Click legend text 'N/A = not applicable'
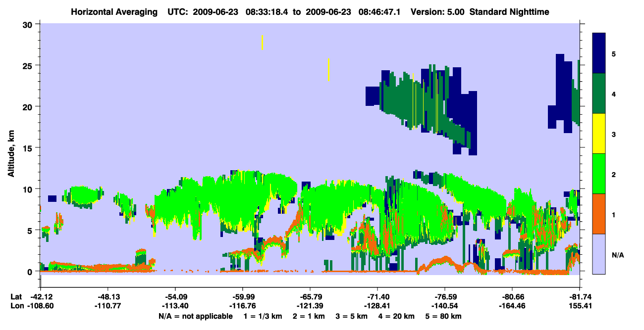 click(x=195, y=316)
